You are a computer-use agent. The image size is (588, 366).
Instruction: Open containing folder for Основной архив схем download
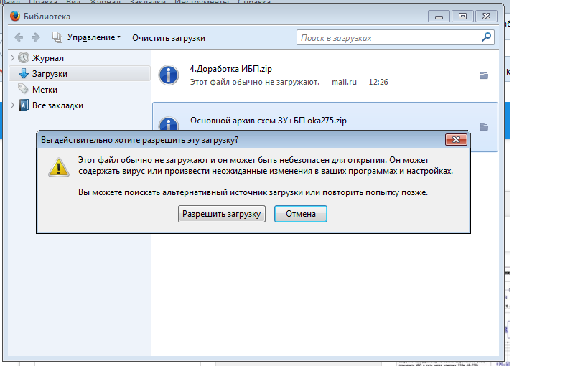coord(483,127)
